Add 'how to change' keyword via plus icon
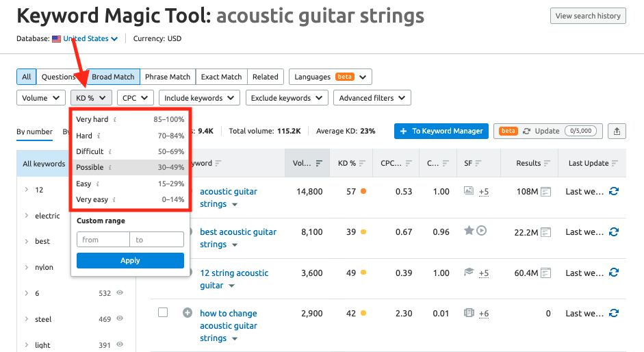The height and width of the screenshot is (352, 644). pyautogui.click(x=188, y=313)
